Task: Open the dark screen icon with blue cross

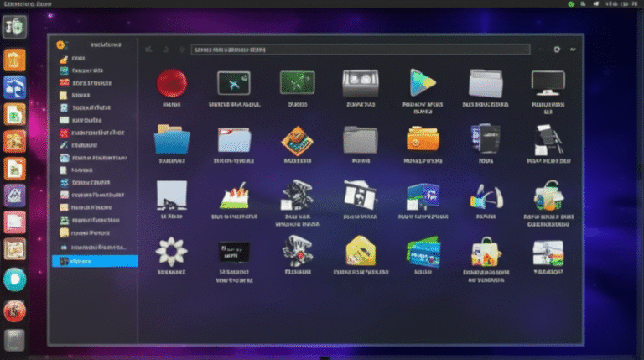Action: pos(234,83)
